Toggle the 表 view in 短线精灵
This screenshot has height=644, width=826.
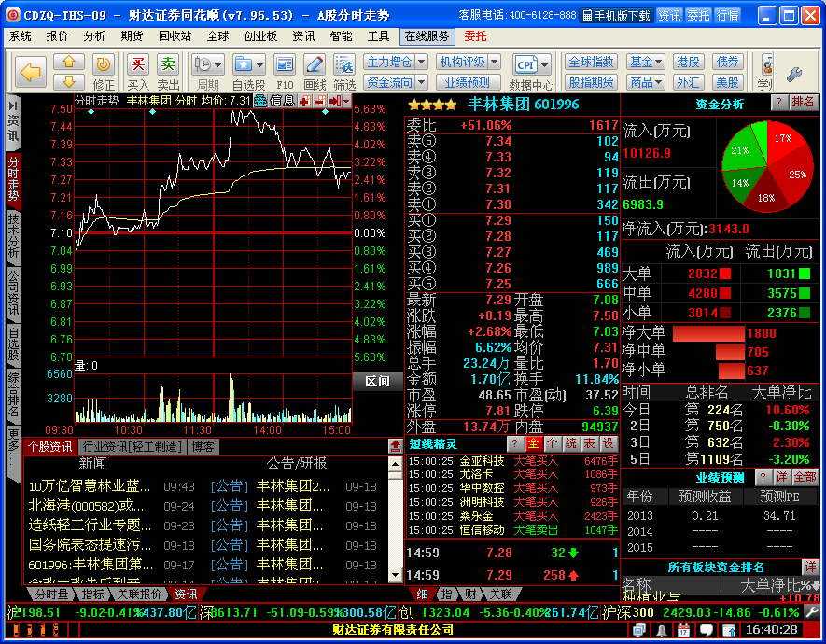(589, 443)
